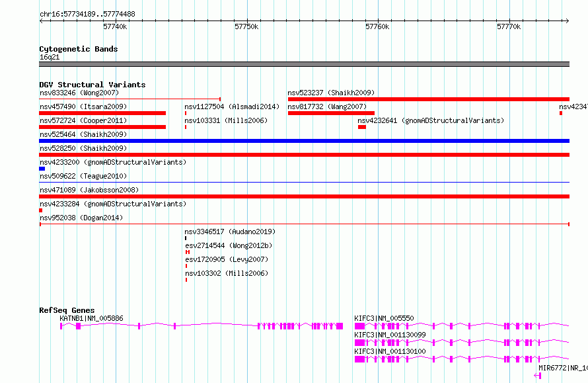Open nsv817732 (Wang2007) variant label
This screenshot has width=588, height=383.
pyautogui.click(x=327, y=106)
